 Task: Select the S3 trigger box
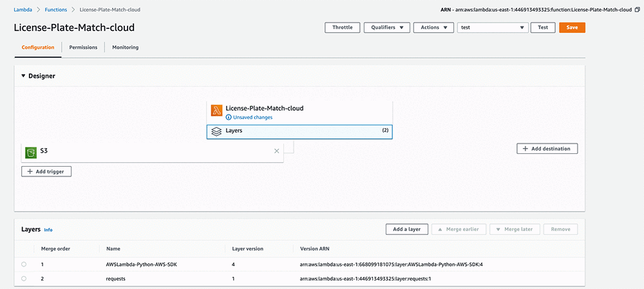(153, 153)
